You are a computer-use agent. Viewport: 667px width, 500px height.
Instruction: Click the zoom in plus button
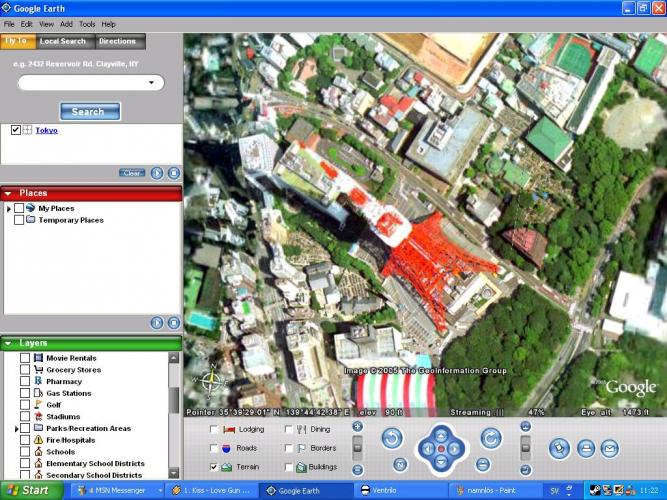click(x=358, y=427)
